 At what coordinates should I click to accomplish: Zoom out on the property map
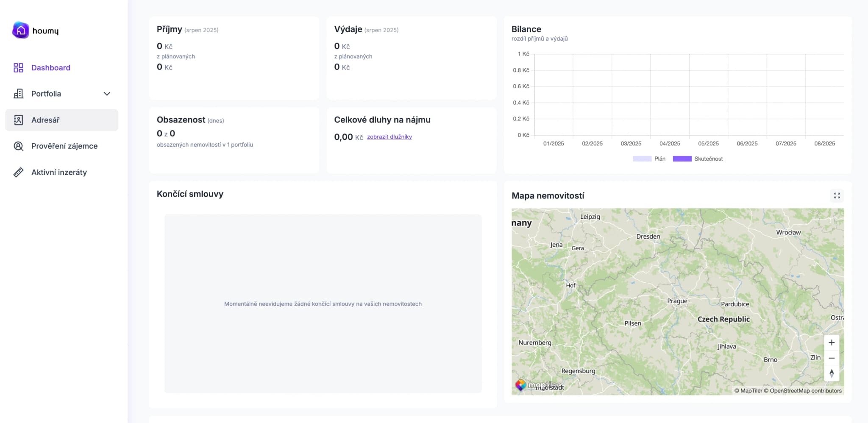click(x=832, y=358)
